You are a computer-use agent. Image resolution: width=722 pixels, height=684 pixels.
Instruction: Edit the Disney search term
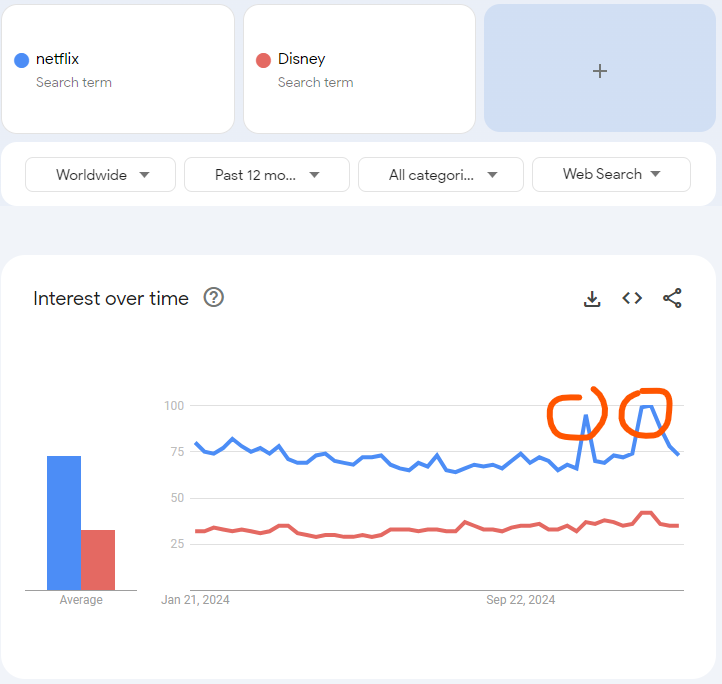(301, 59)
